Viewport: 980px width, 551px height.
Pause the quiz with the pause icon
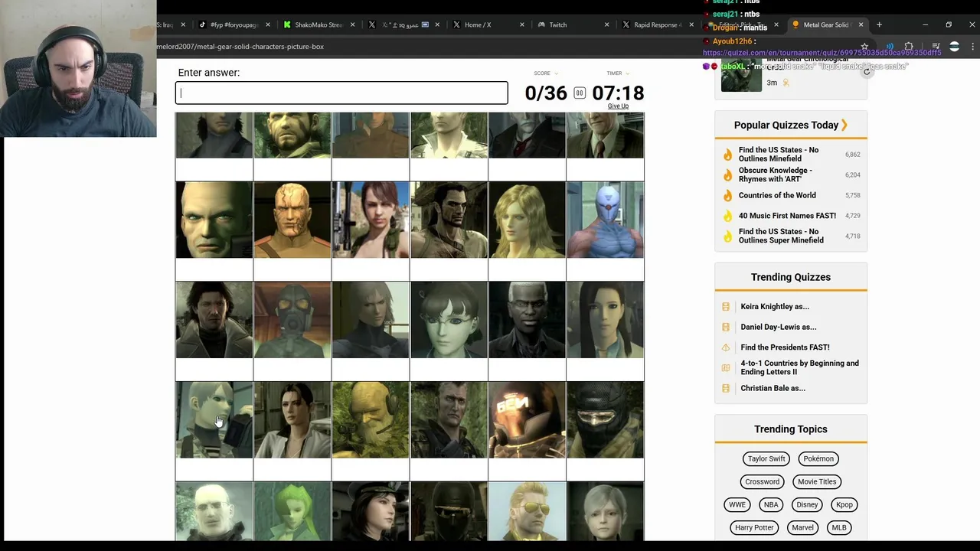point(580,93)
